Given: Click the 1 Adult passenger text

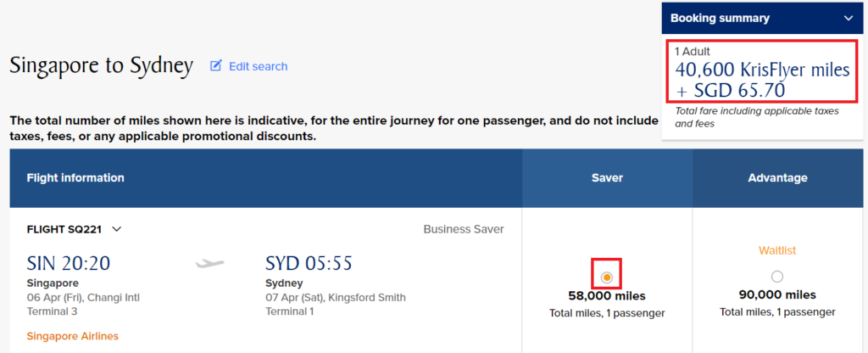Looking at the screenshot, I should pos(693,52).
